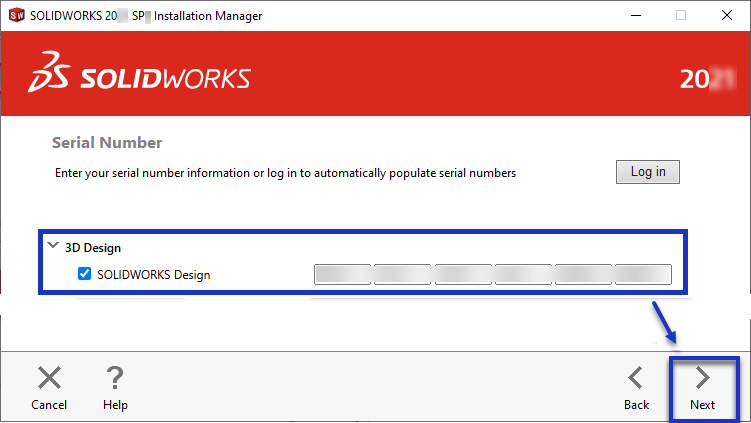This screenshot has width=751, height=423.
Task: Log in to populate serial numbers
Action: tap(648, 172)
